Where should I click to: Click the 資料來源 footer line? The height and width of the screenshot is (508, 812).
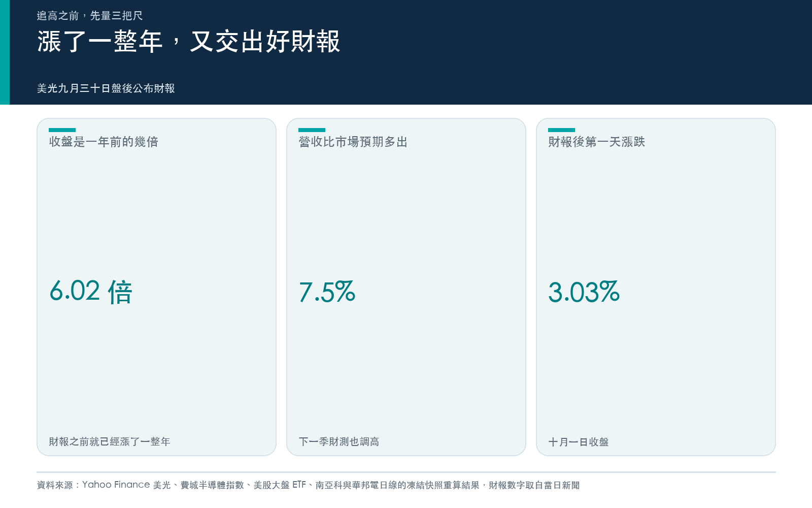pos(309,485)
